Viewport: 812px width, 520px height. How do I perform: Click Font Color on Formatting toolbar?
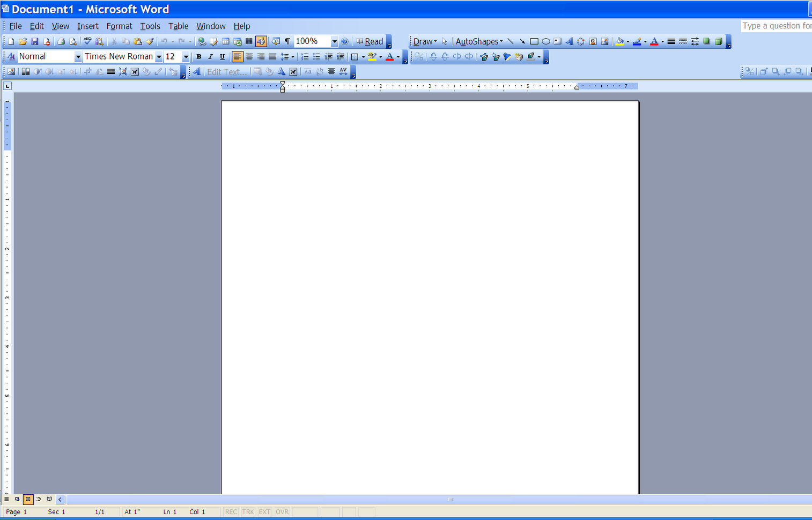tap(390, 56)
